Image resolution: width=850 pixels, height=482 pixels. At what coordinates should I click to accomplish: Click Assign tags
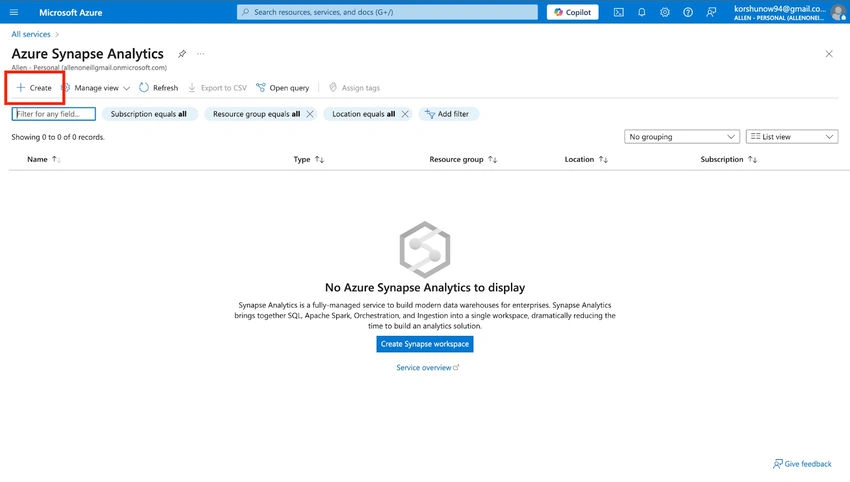point(355,88)
